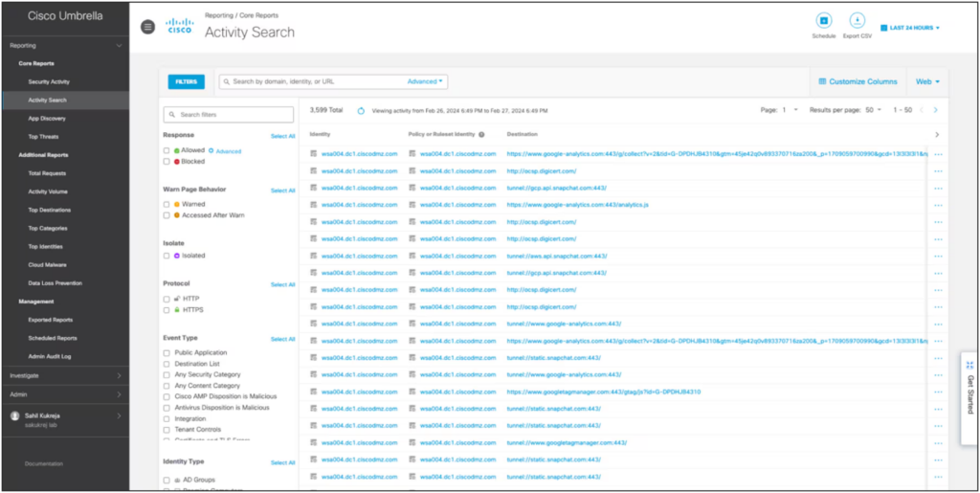This screenshot has width=980, height=493.
Task: Go to next results page arrow
Action: (x=935, y=110)
